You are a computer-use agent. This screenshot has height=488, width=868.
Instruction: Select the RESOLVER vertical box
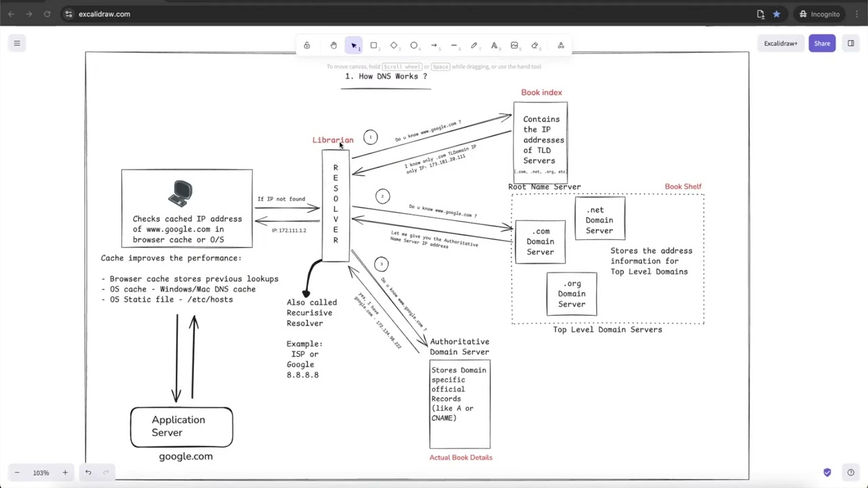click(x=335, y=205)
